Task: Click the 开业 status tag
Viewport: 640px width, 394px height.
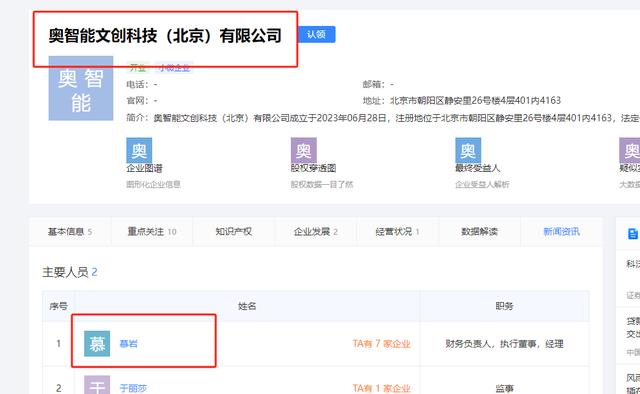Action: 137,67
